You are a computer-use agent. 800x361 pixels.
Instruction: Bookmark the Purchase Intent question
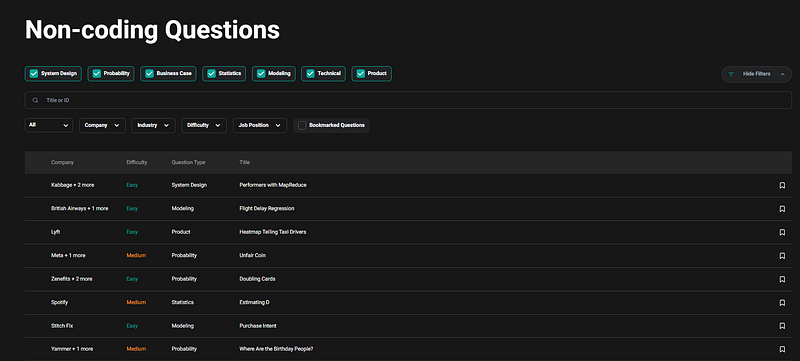[782, 326]
